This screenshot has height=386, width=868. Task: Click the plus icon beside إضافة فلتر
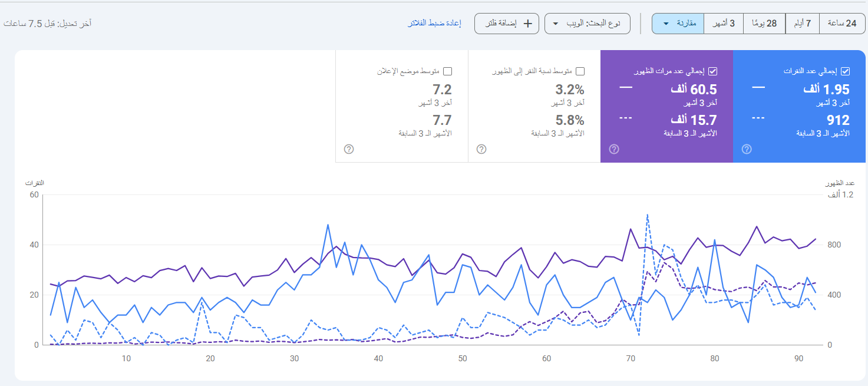click(x=529, y=23)
